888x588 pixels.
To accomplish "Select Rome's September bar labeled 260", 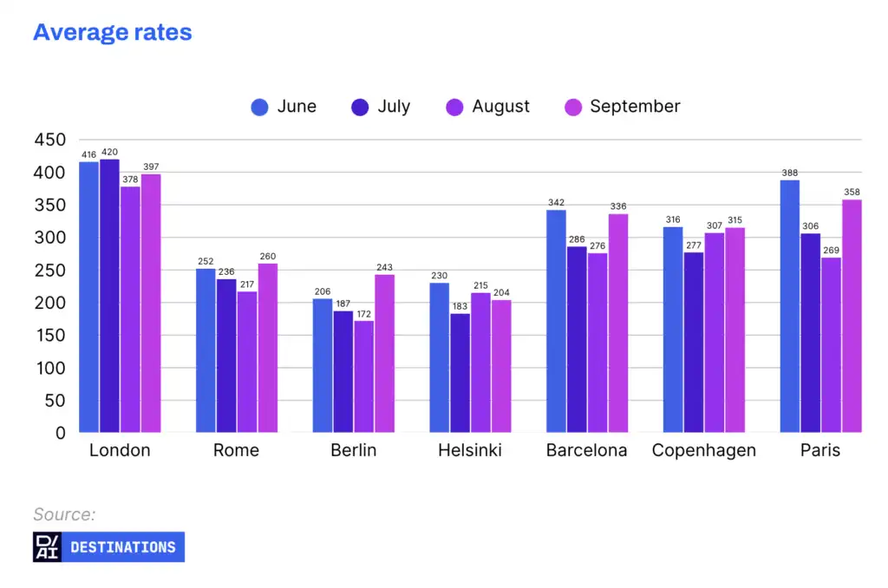I will [x=268, y=348].
